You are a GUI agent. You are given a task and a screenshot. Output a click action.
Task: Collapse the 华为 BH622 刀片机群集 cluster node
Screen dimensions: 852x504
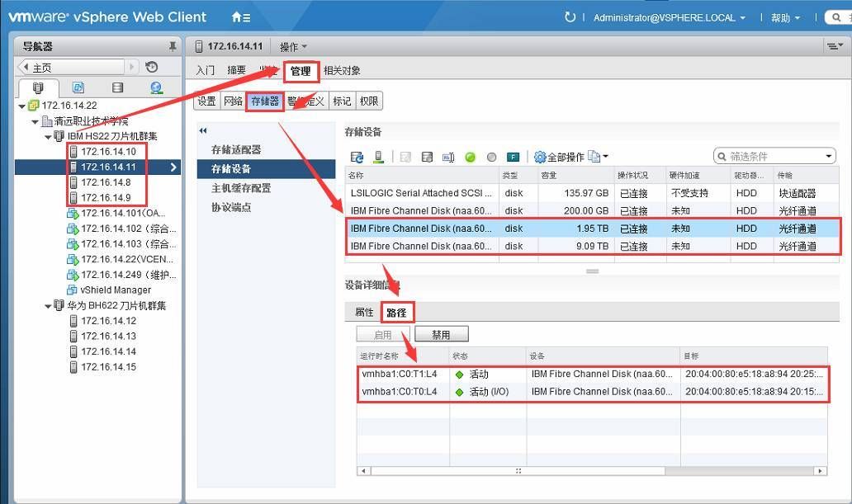point(48,306)
